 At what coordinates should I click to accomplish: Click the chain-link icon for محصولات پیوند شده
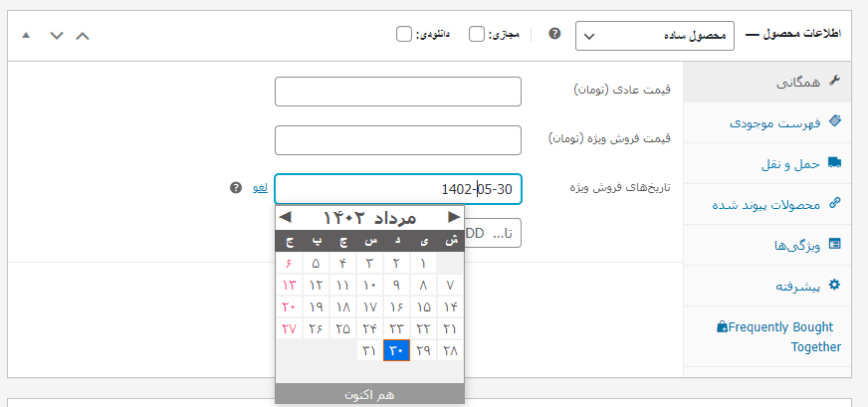click(x=834, y=203)
